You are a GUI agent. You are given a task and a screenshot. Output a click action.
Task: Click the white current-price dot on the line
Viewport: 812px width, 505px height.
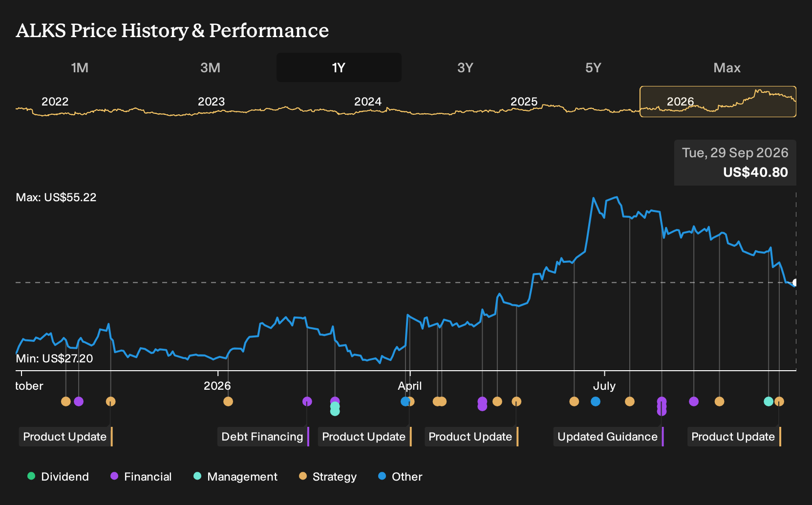(795, 283)
